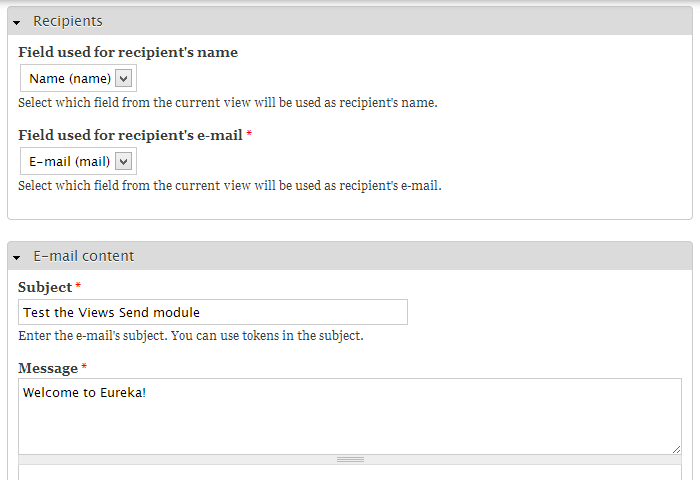Click the Message textarea corner resize handle
The height and width of the screenshot is (480, 700).
click(676, 449)
